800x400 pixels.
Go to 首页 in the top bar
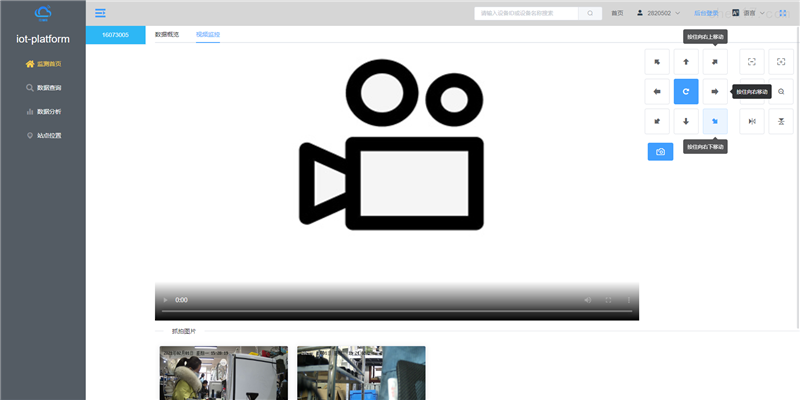(x=617, y=13)
